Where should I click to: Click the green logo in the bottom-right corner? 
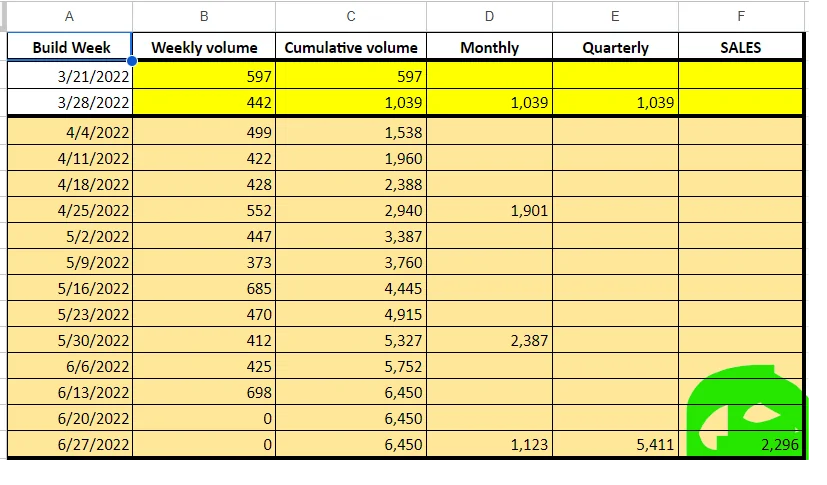(748, 412)
